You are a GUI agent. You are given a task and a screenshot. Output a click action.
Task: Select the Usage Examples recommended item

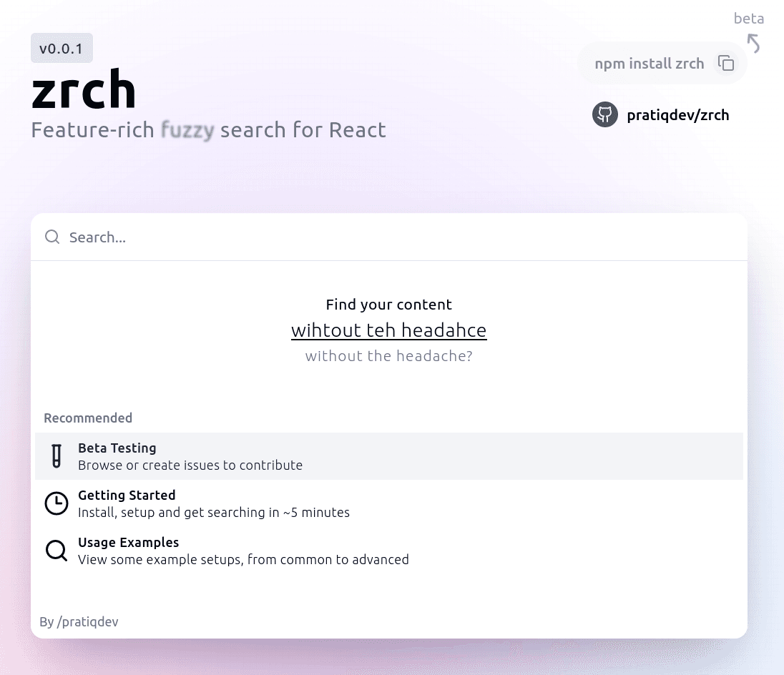click(389, 551)
